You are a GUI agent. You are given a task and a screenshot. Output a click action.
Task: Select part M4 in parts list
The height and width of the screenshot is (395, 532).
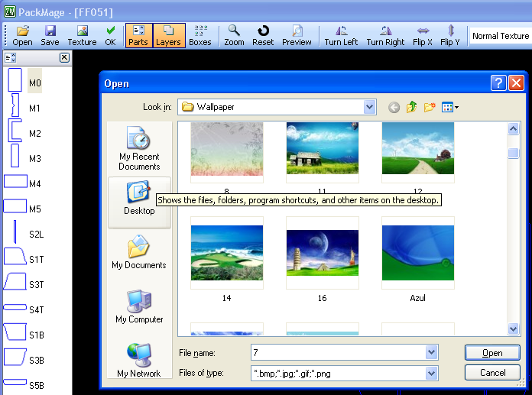[x=22, y=182]
